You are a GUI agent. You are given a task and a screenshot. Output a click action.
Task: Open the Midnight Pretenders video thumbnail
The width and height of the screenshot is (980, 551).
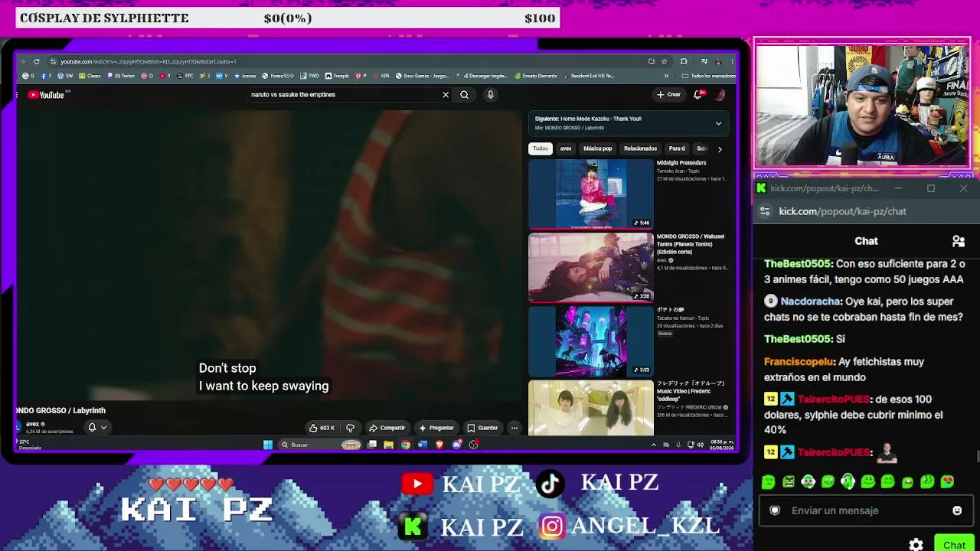point(590,194)
